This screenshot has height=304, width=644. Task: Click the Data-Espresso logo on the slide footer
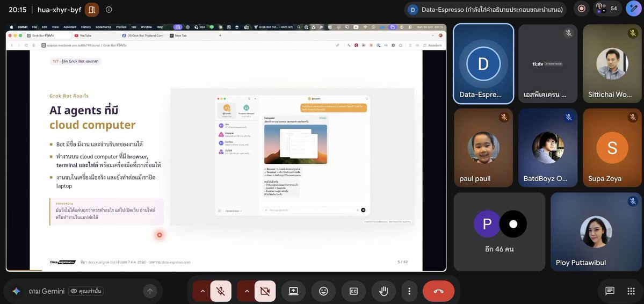63,262
